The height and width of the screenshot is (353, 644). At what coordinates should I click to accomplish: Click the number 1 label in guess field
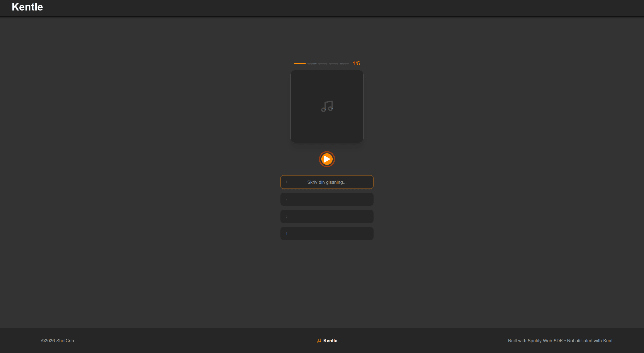tap(286, 182)
